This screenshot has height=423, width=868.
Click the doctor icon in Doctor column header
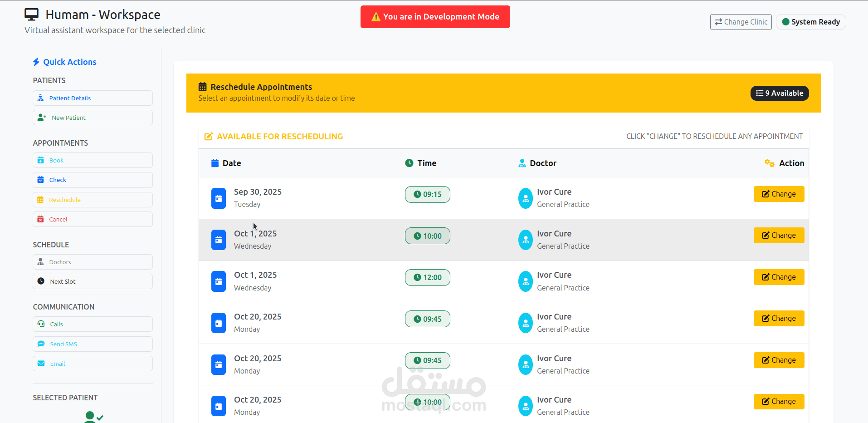point(522,163)
